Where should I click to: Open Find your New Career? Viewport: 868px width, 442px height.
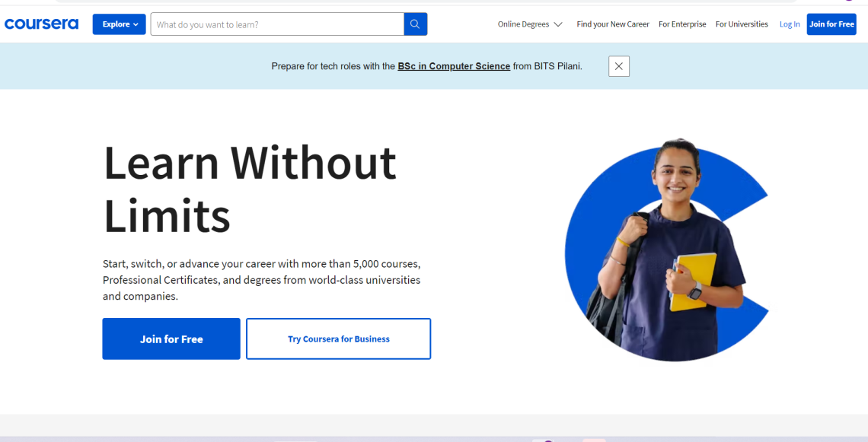pyautogui.click(x=613, y=24)
